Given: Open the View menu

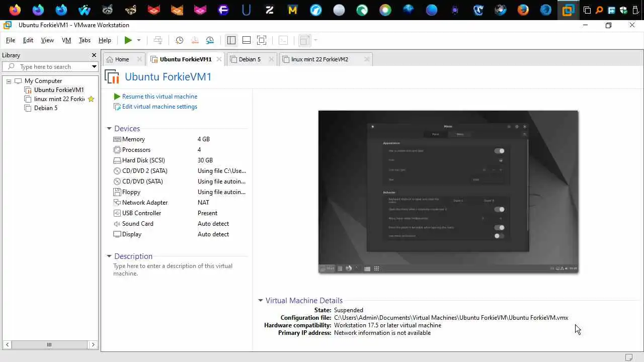Looking at the screenshot, I should [x=47, y=40].
